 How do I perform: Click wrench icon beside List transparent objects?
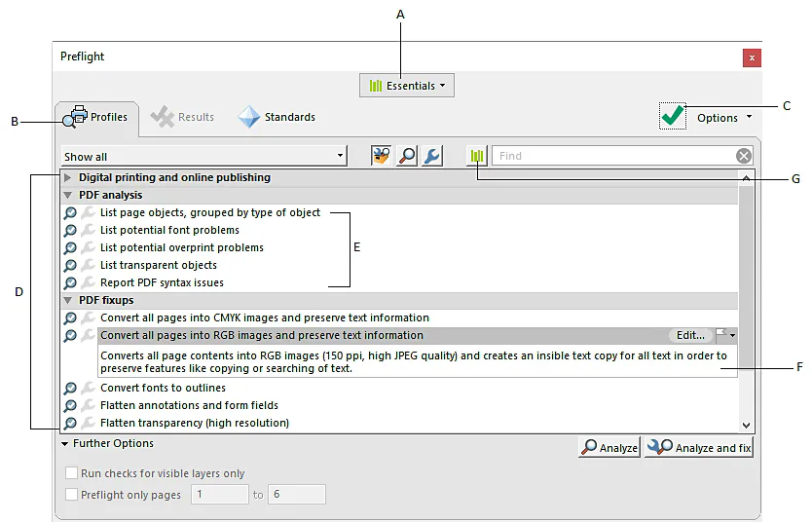pyautogui.click(x=89, y=266)
